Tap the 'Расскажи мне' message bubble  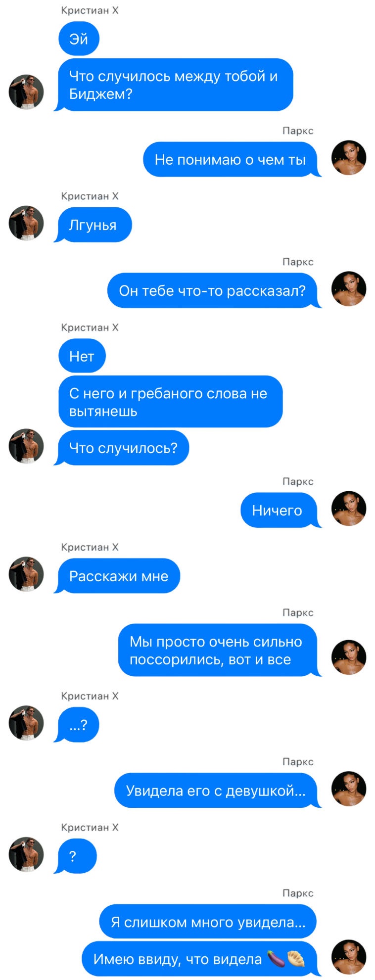117,576
